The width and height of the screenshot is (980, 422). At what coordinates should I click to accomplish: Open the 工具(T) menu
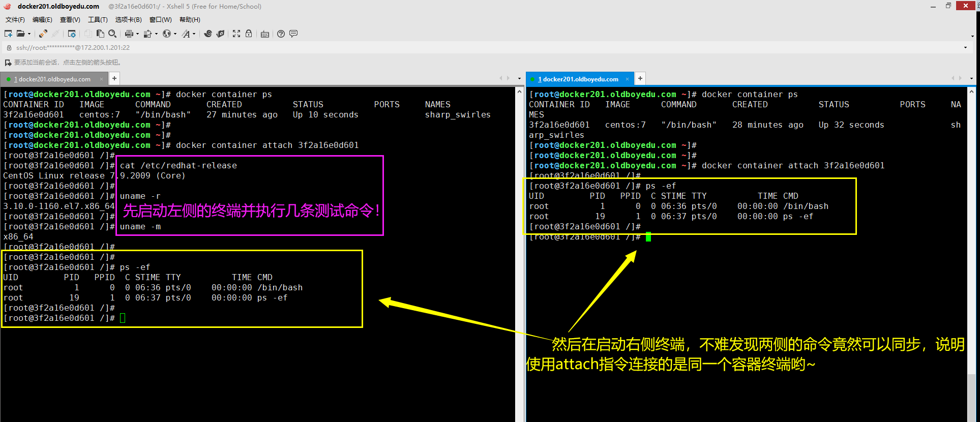tap(98, 20)
